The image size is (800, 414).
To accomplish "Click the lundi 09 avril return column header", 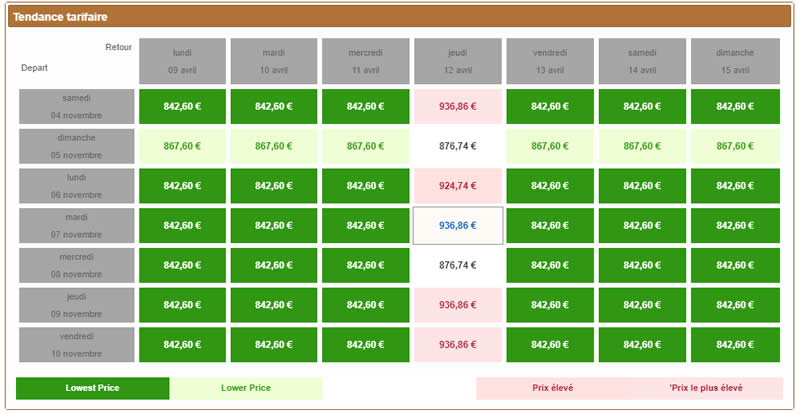I will pos(182,61).
